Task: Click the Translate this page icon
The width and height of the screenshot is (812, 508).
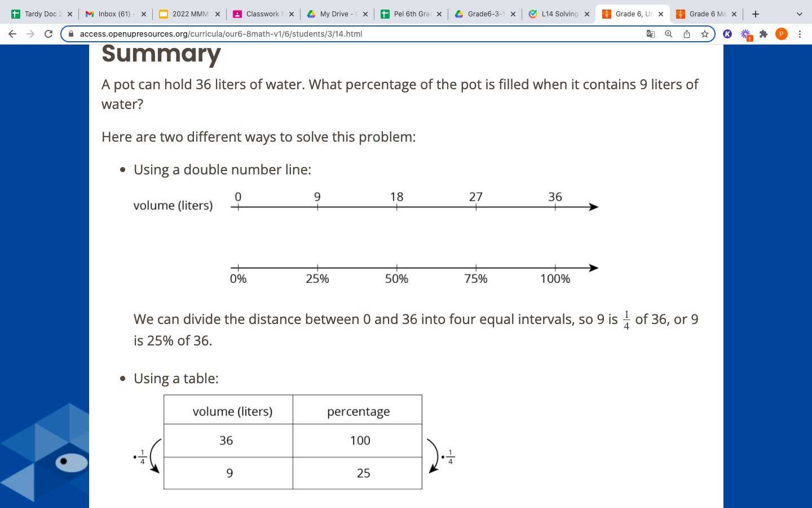Action: click(650, 34)
